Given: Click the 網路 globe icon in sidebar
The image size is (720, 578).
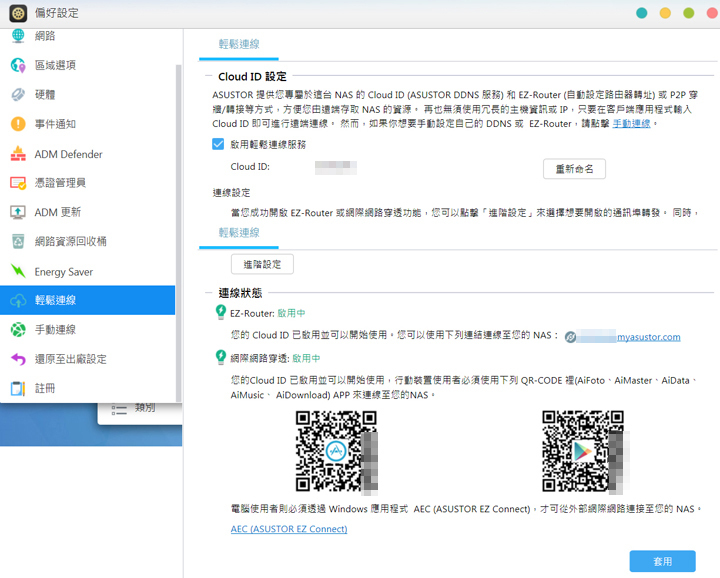Looking at the screenshot, I should pyautogui.click(x=18, y=36).
